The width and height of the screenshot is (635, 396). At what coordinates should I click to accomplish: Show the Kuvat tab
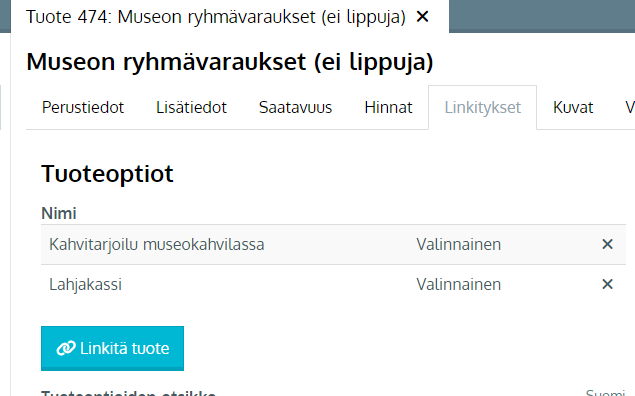pyautogui.click(x=573, y=108)
